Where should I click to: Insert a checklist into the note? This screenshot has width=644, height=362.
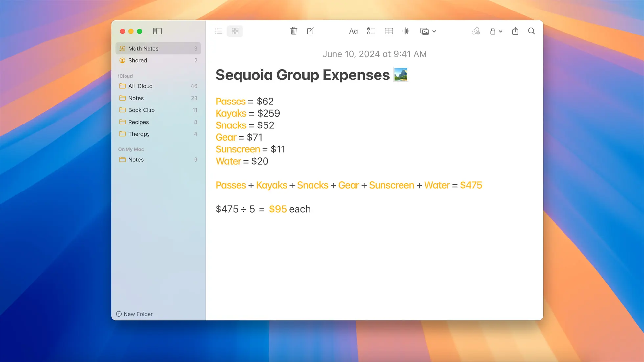pyautogui.click(x=371, y=31)
